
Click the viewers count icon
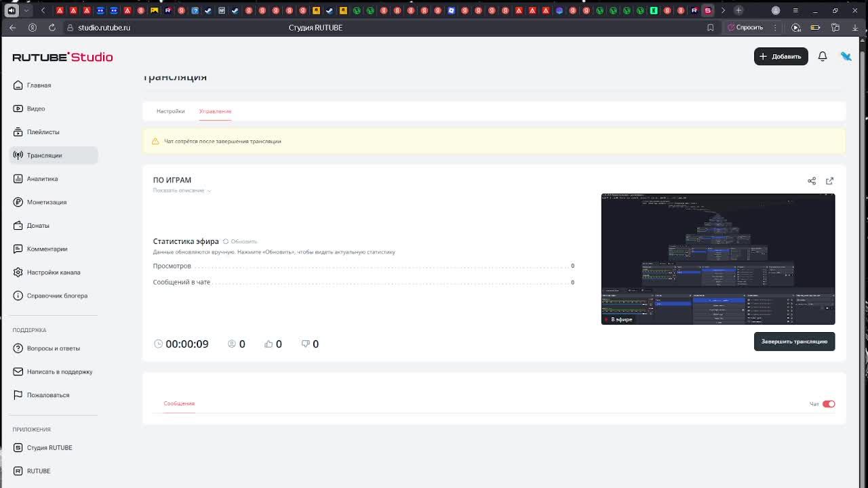pyautogui.click(x=232, y=344)
